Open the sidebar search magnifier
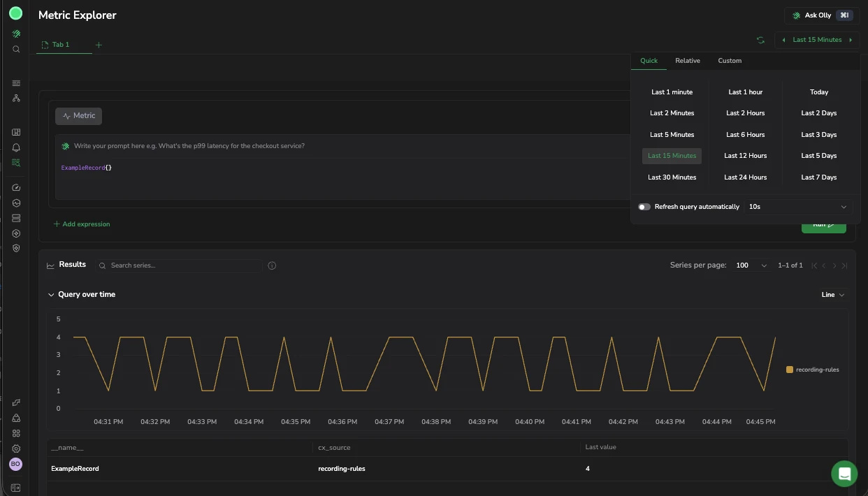The width and height of the screenshot is (868, 496). pyautogui.click(x=16, y=50)
